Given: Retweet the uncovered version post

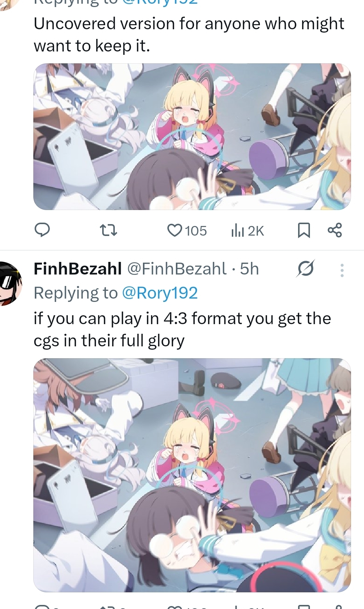Looking at the screenshot, I should point(109,230).
